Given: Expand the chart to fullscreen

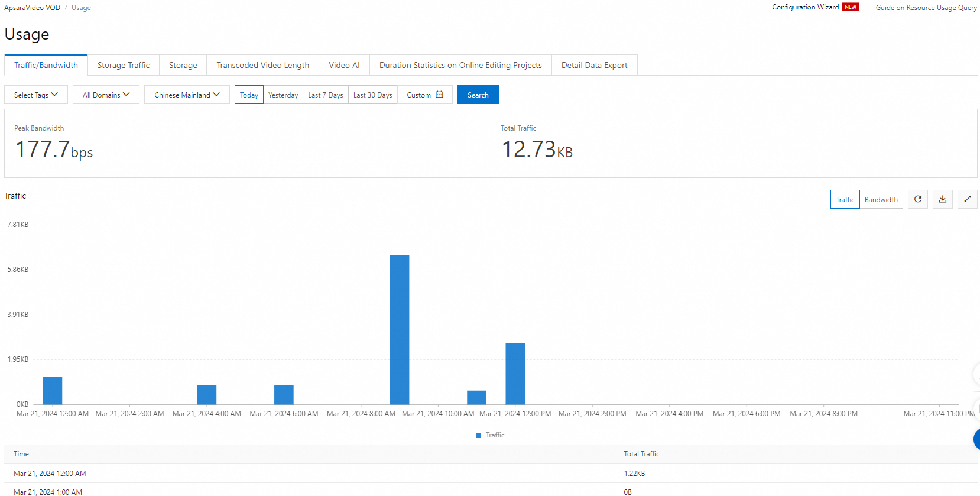Looking at the screenshot, I should [x=968, y=199].
